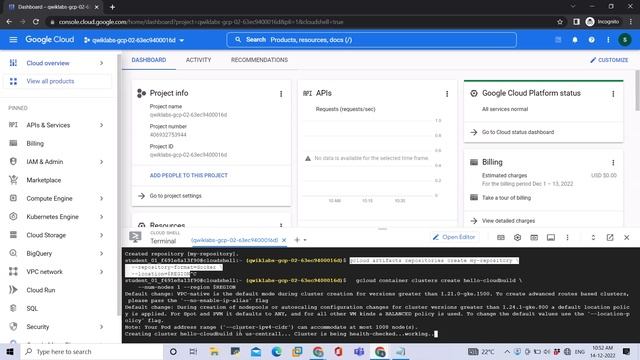Click View all products
640x360 pixels.
(57, 81)
